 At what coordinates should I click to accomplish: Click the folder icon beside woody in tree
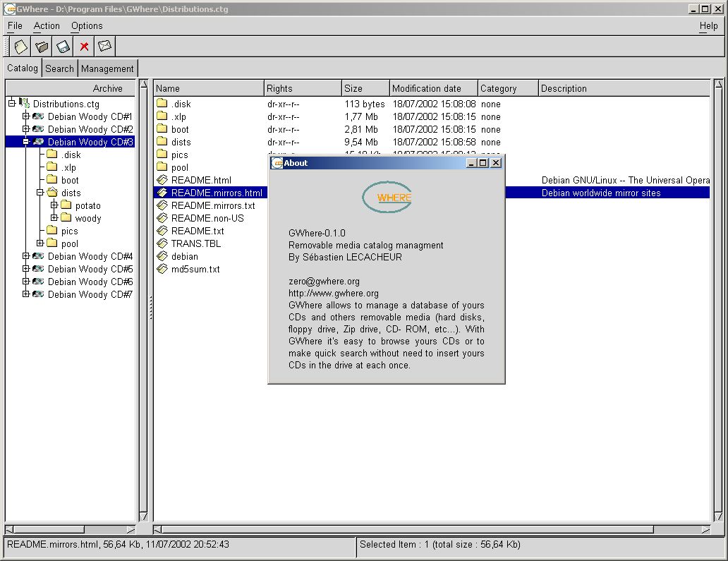point(66,217)
